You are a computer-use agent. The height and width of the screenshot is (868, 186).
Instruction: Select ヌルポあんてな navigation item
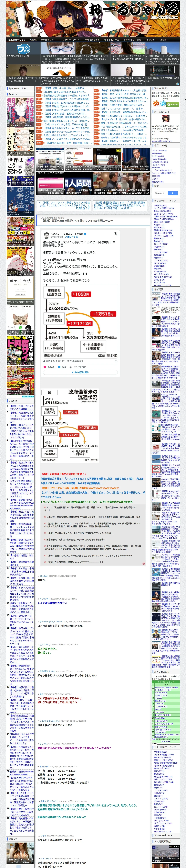click(111, 40)
